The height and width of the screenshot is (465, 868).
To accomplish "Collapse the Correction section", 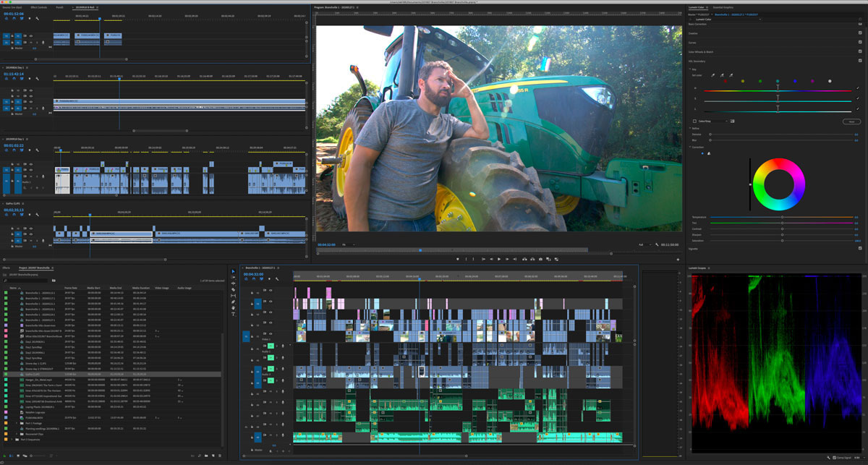I will (690, 147).
